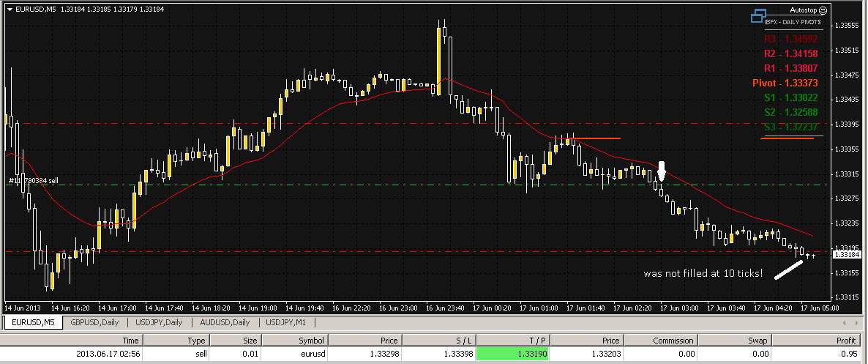Screen dimensions: 868x364
Task: Click the S / L column header
Action: [438, 341]
